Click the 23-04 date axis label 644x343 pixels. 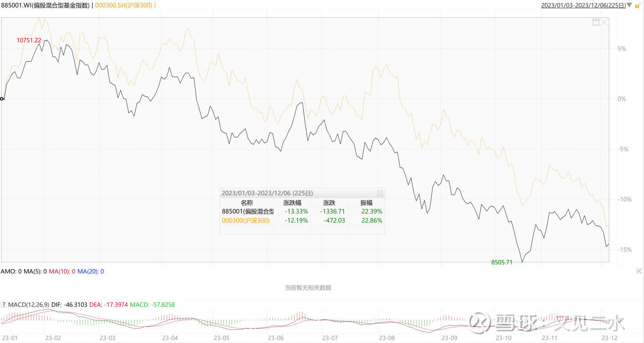point(170,338)
